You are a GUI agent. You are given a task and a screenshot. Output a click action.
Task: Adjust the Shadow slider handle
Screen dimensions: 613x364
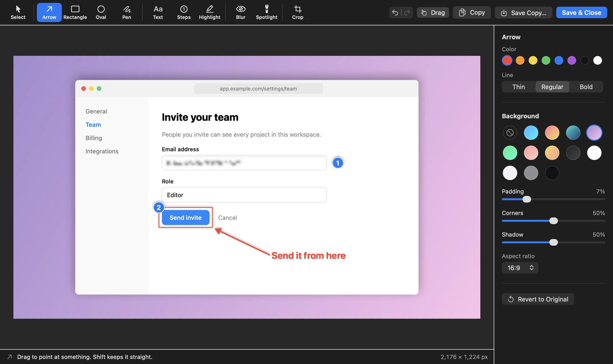click(x=553, y=242)
